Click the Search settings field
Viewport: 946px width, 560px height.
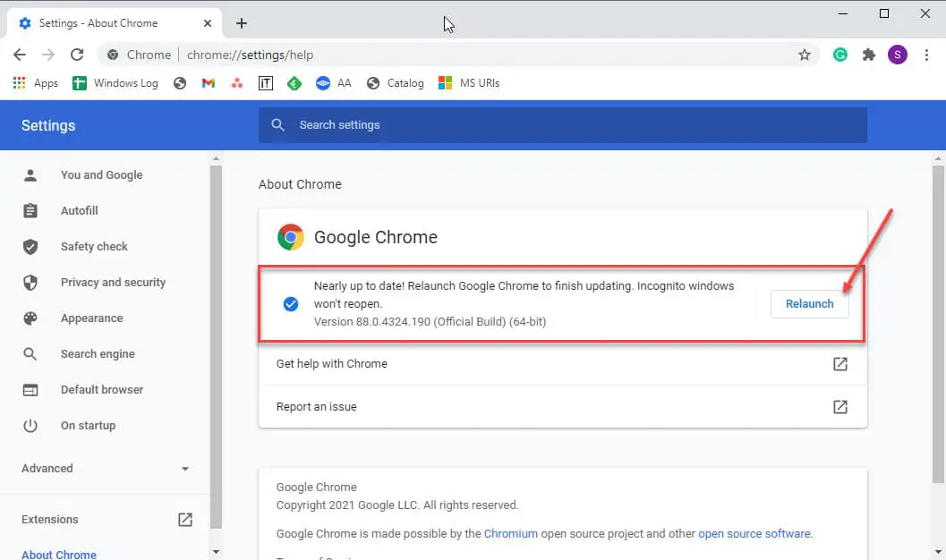click(x=563, y=124)
